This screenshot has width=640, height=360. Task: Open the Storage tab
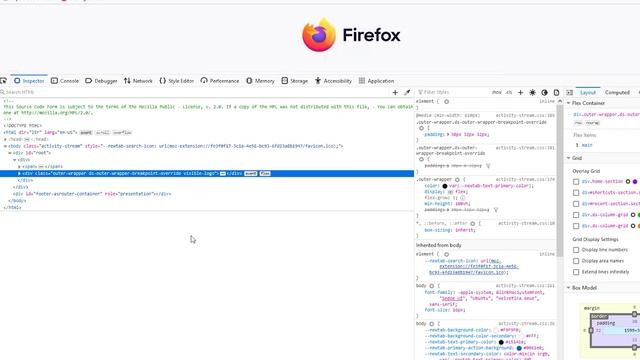(x=295, y=81)
